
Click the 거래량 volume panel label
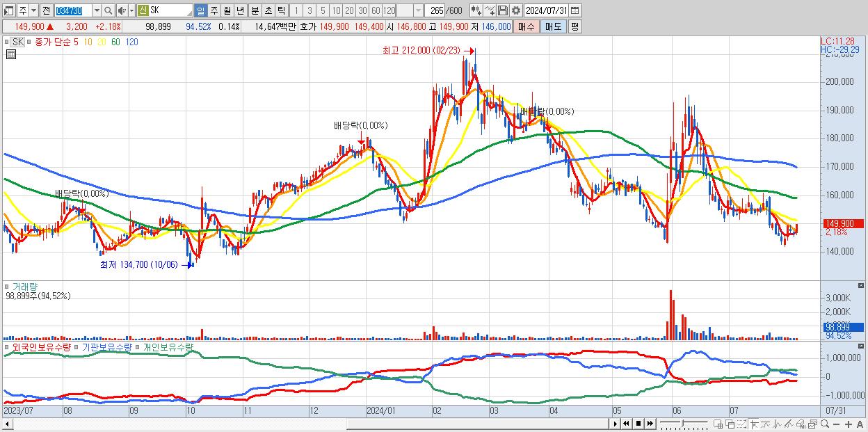[26, 287]
